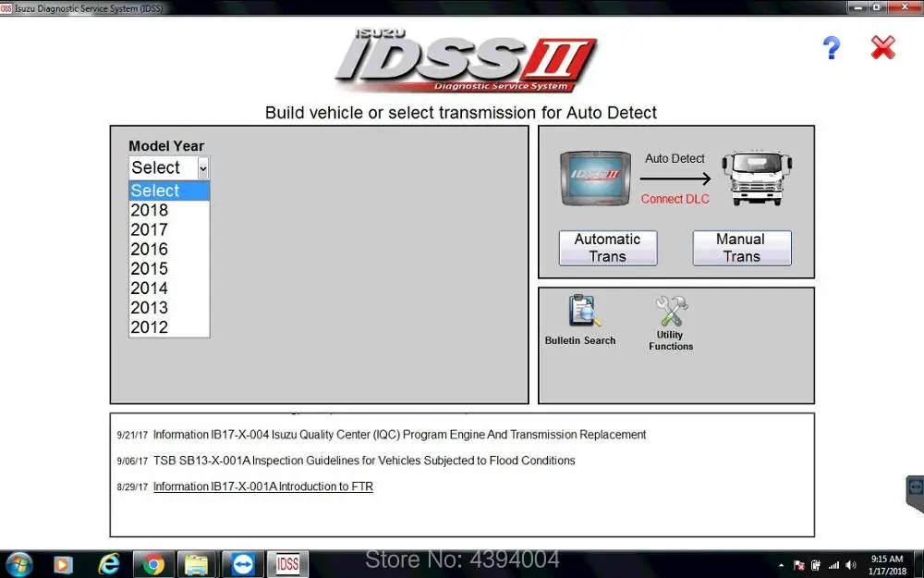Open Information IB17-X-001A Introduction to FTR link
The height and width of the screenshot is (578, 924).
[262, 486]
